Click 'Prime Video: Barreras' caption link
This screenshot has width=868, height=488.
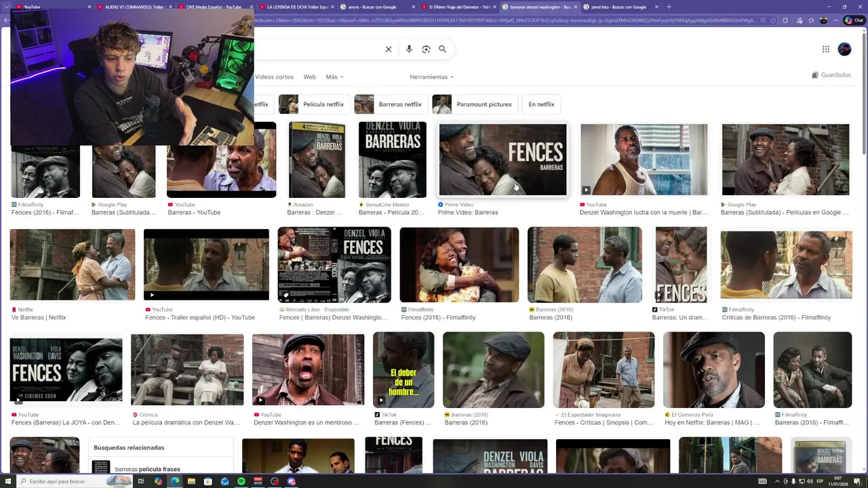click(468, 212)
